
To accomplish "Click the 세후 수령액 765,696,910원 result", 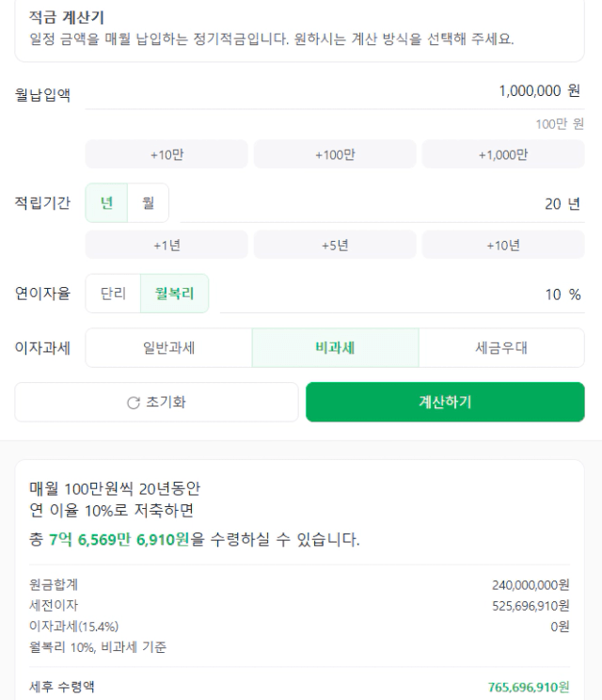I will click(x=529, y=687).
